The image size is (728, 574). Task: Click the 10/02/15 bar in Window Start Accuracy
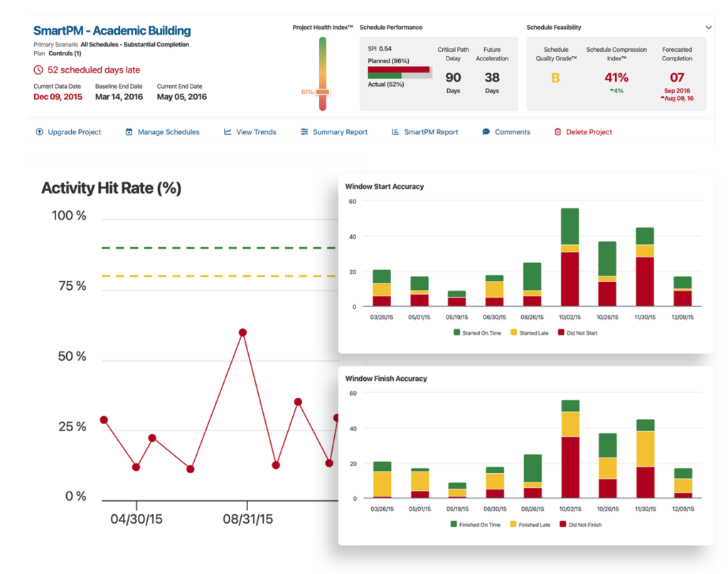569,257
